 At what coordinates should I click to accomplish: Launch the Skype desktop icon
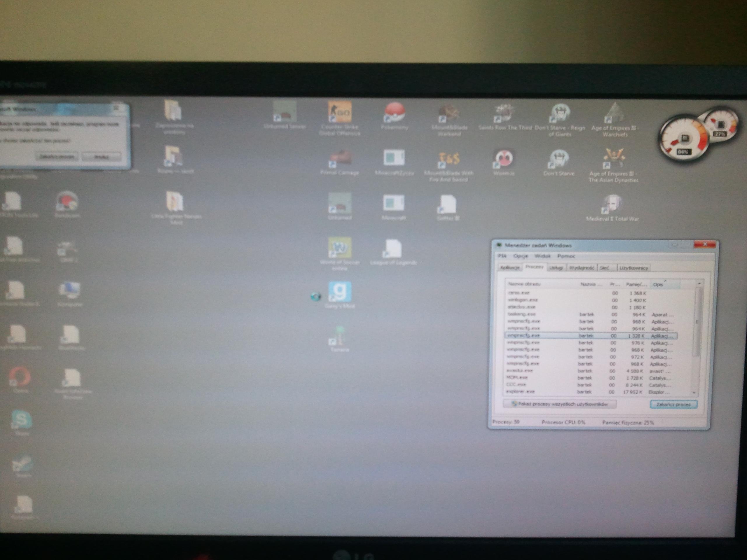pos(22,420)
